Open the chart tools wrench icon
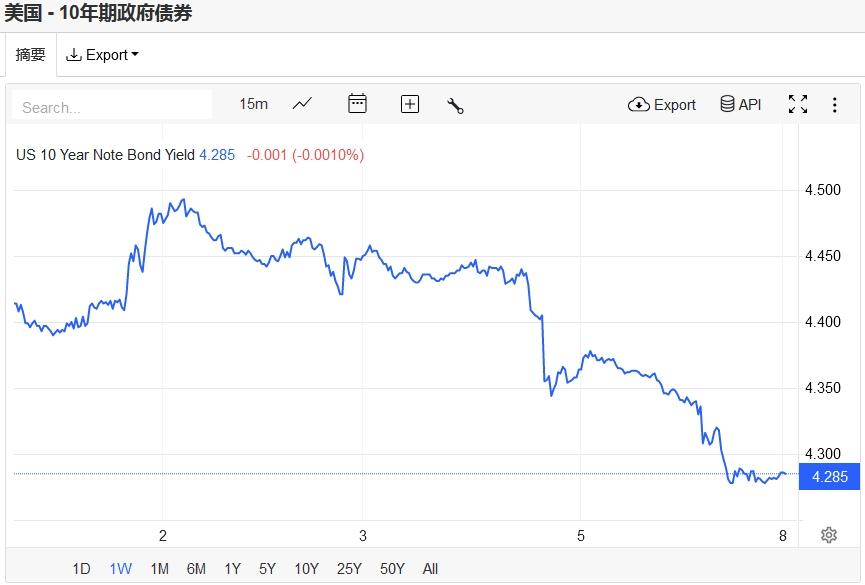Viewport: 865px width, 585px height. point(455,105)
